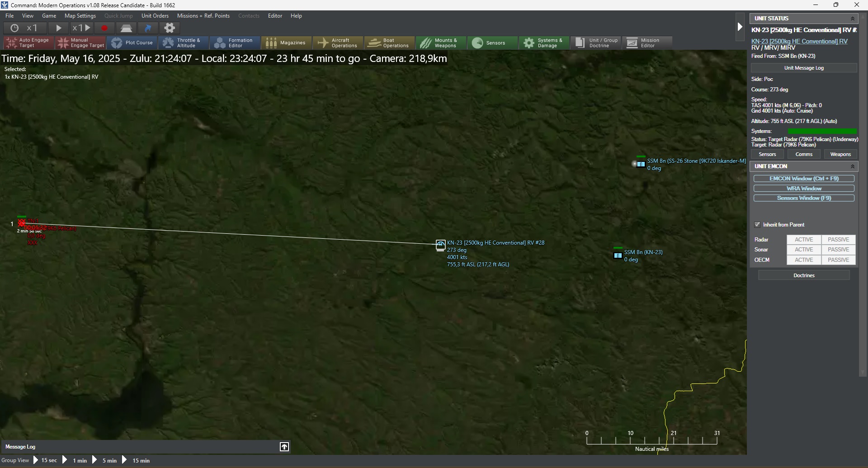Open the Magazines toolbar button
Image resolution: width=868 pixels, height=468 pixels.
[286, 43]
